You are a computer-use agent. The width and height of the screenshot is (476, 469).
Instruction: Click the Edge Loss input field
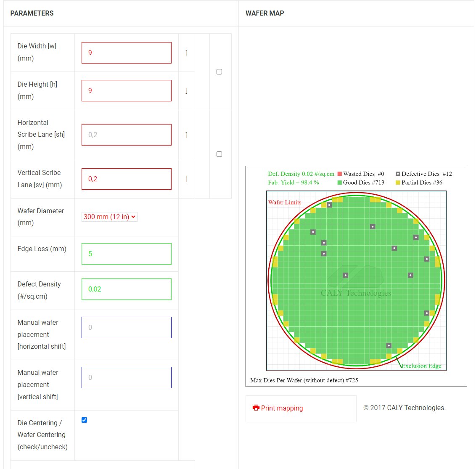pyautogui.click(x=126, y=254)
